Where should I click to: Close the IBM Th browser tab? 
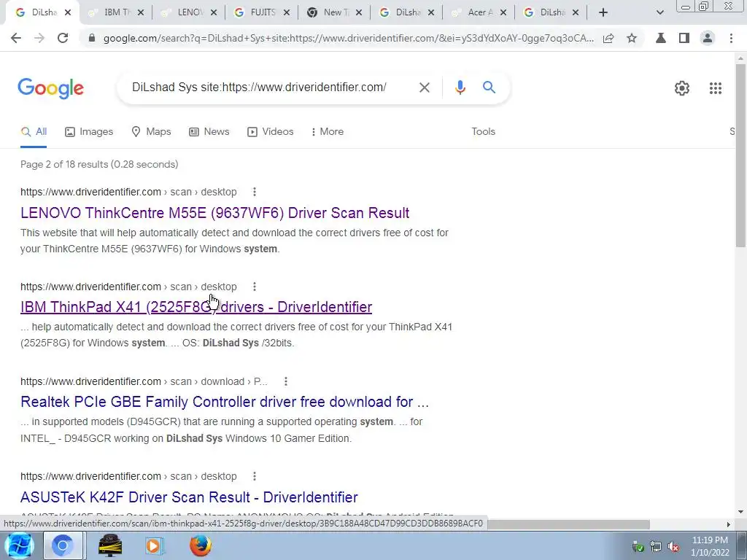tap(140, 13)
